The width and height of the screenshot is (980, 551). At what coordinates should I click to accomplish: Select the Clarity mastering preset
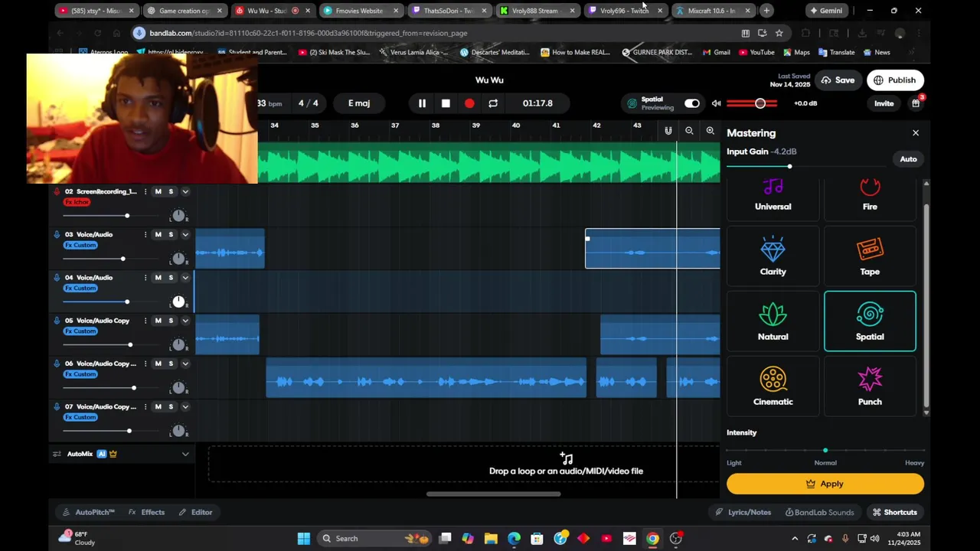[x=773, y=256]
